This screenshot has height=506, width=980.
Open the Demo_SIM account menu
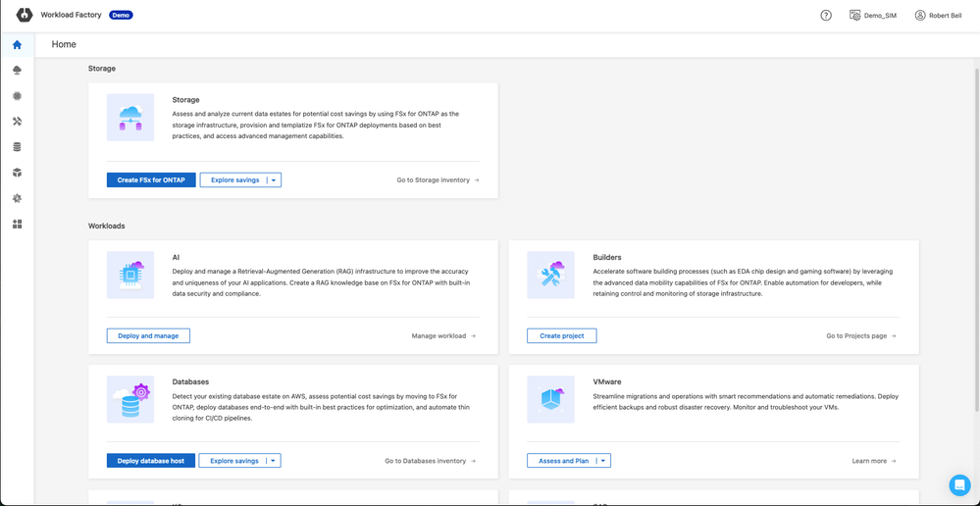click(873, 16)
